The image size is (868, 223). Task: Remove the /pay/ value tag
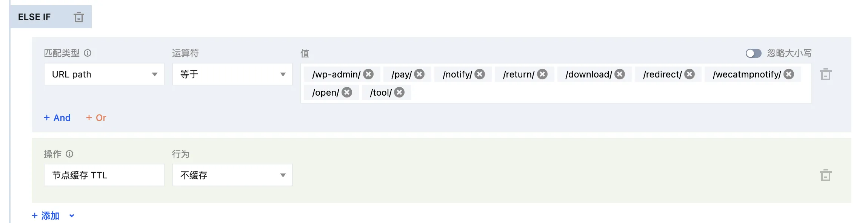pos(419,74)
